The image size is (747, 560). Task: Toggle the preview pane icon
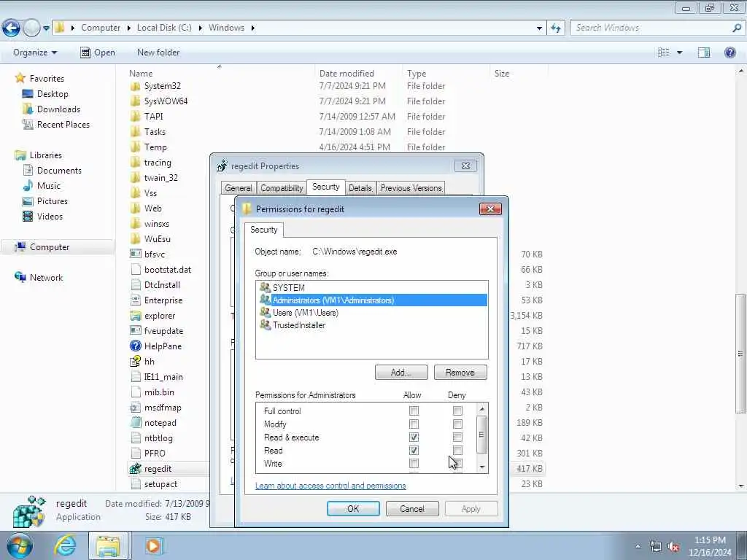704,52
